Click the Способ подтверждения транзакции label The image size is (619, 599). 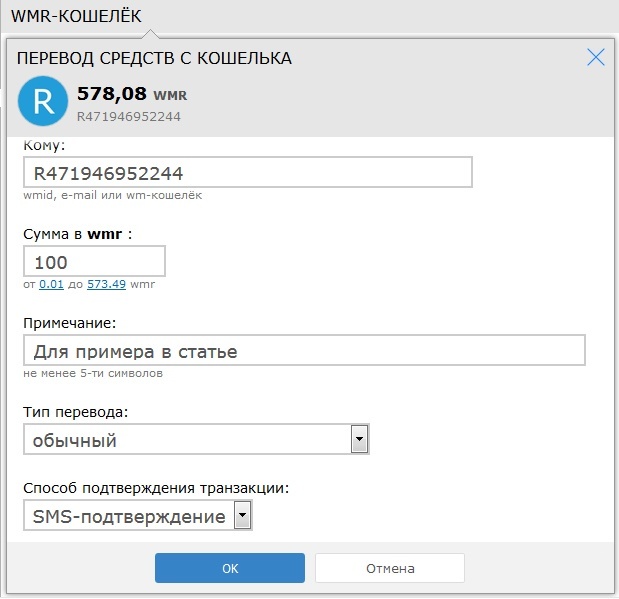coord(156,488)
